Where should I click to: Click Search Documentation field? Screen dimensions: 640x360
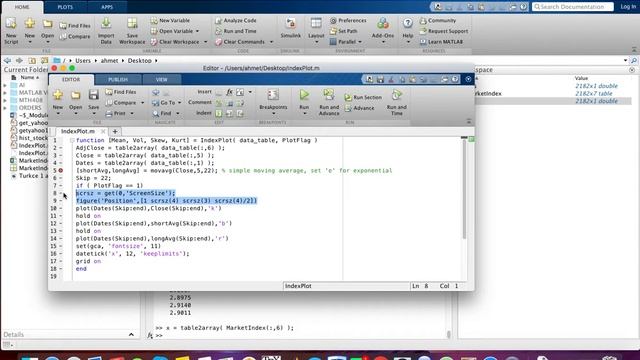click(572, 7)
